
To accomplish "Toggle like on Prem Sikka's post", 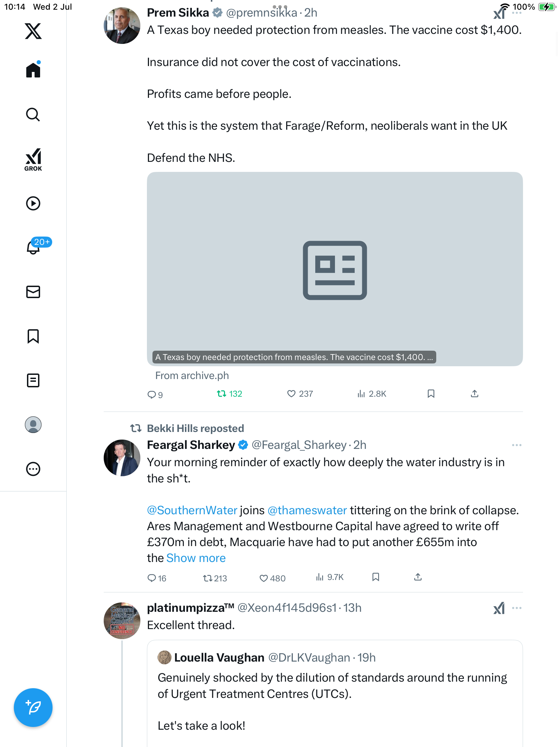I will [300, 394].
